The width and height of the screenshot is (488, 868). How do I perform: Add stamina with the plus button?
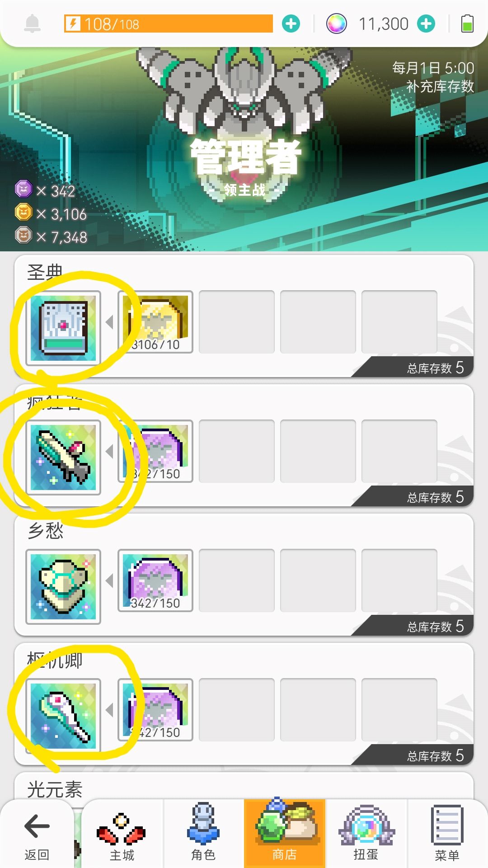pyautogui.click(x=291, y=24)
